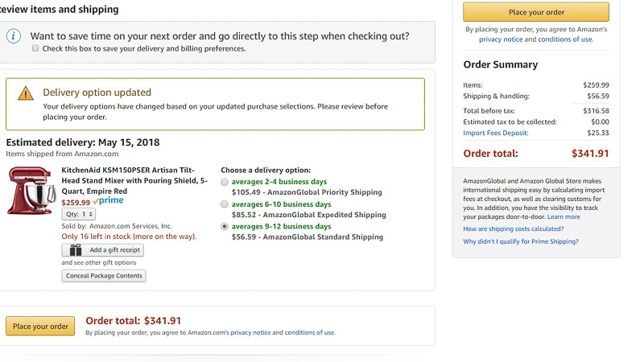This screenshot has width=644, height=362.
Task: Open How are shipping costs calculated link
Action: click(513, 229)
